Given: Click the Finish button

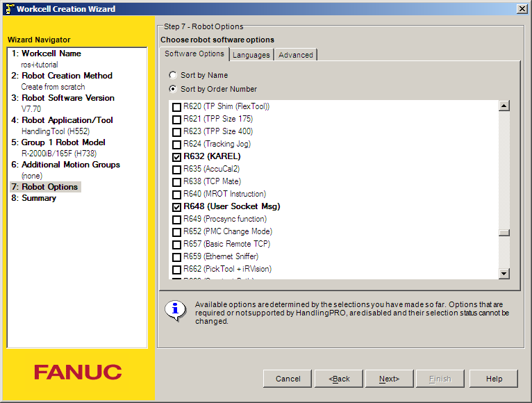Looking at the screenshot, I should click(x=440, y=379).
